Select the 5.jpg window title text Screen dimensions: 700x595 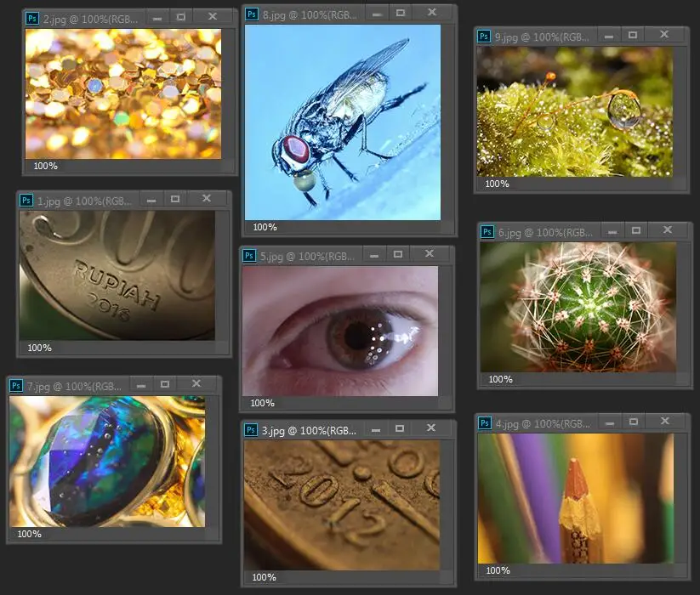(307, 257)
